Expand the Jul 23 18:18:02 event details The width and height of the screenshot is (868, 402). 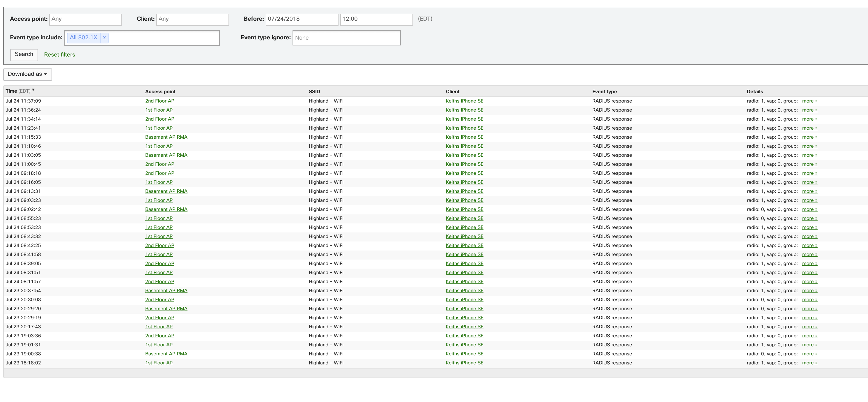click(x=810, y=363)
